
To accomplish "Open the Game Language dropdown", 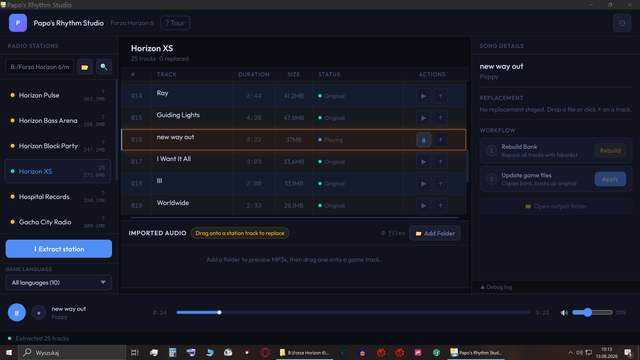I will pos(59,283).
